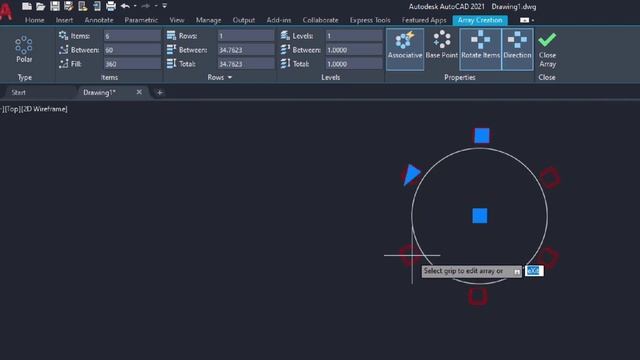Click the Polar array type icon
Image resolution: width=640 pixels, height=360 pixels.
pyautogui.click(x=24, y=49)
